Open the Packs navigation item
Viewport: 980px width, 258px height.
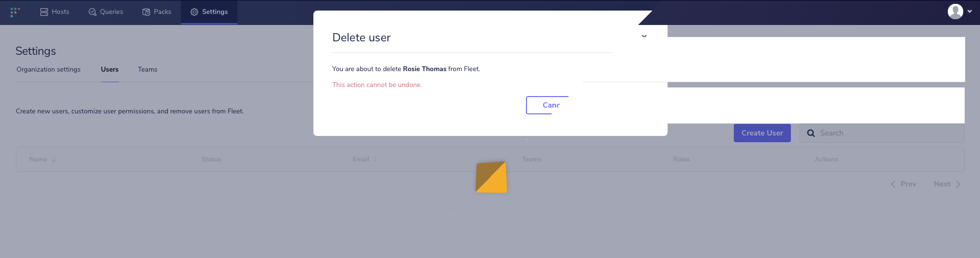pos(157,12)
